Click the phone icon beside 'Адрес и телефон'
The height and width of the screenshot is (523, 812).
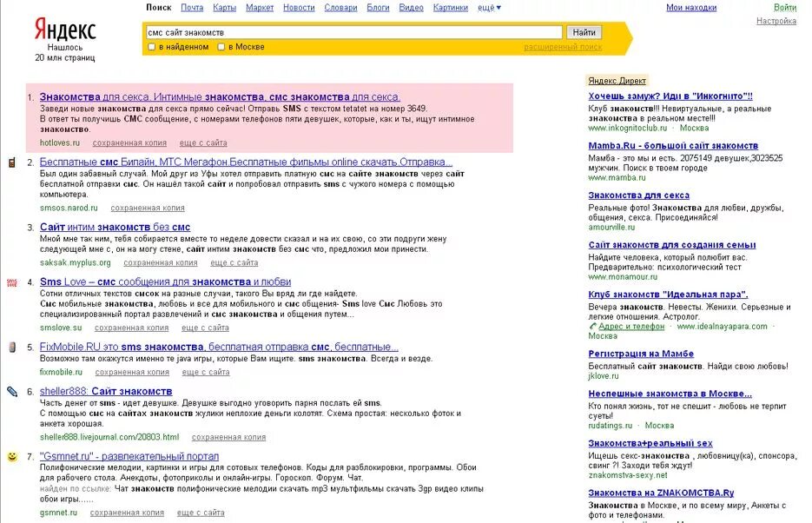pyautogui.click(x=593, y=327)
